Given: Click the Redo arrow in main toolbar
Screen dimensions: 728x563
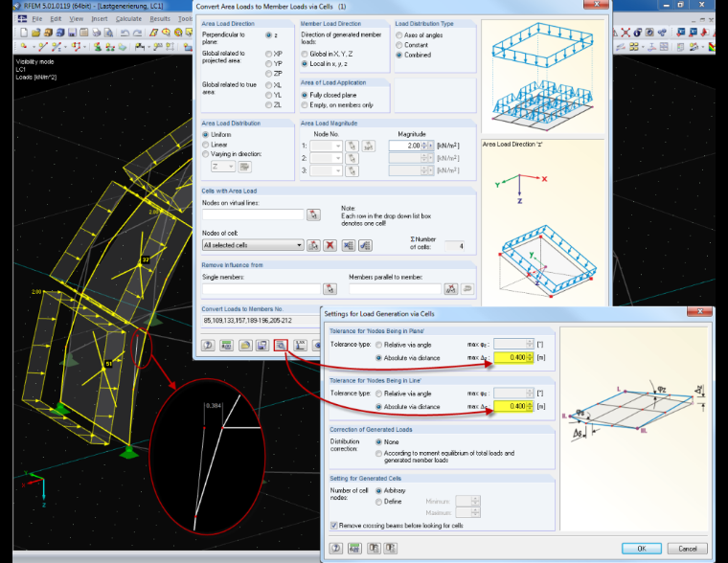Looking at the screenshot, I should click(x=137, y=33).
